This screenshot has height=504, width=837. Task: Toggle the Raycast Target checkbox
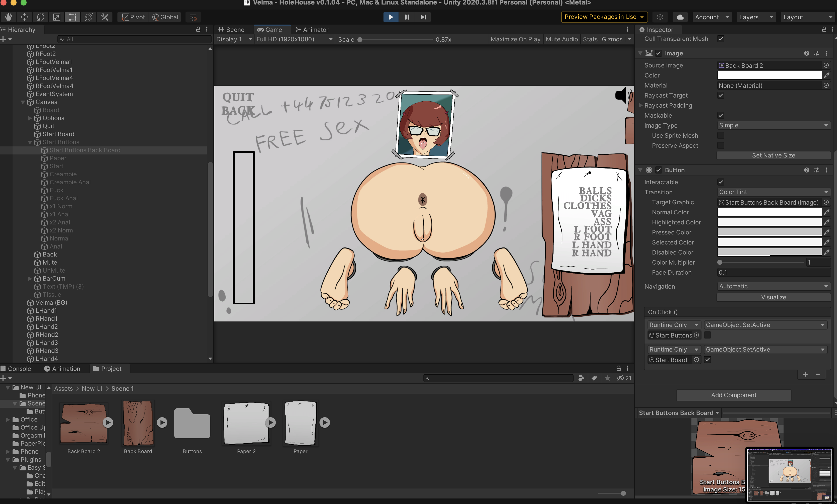[x=721, y=95]
